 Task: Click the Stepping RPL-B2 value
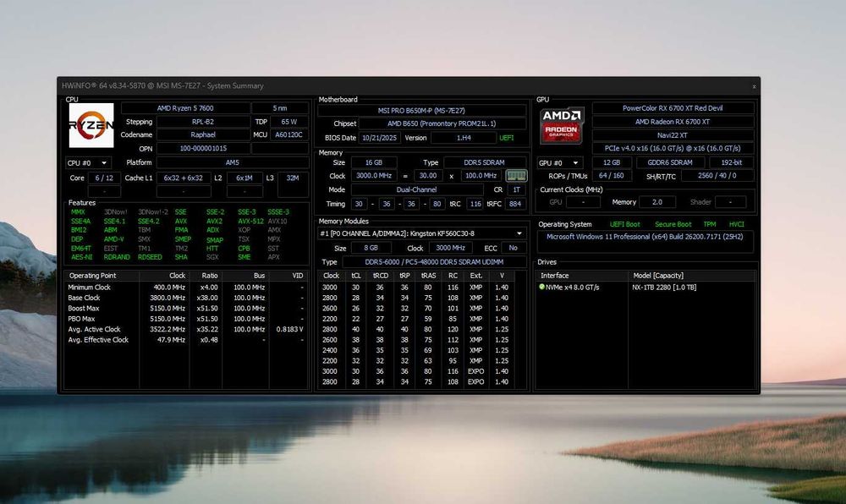pos(203,122)
